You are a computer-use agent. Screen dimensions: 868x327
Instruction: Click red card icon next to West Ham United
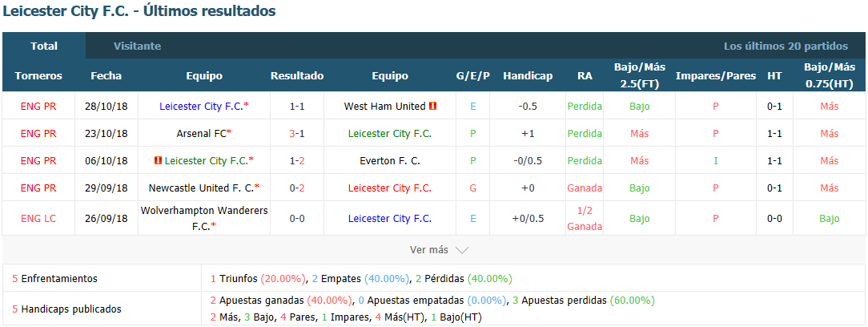[x=433, y=105]
